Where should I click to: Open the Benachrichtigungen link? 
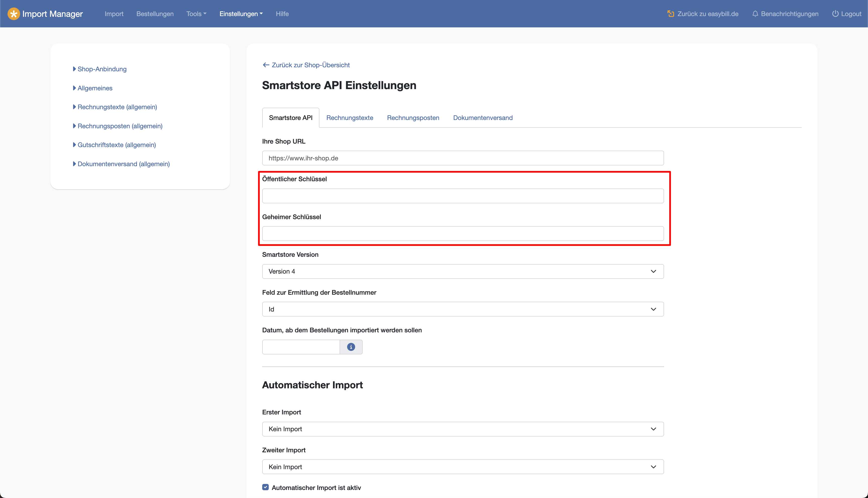[x=785, y=14]
